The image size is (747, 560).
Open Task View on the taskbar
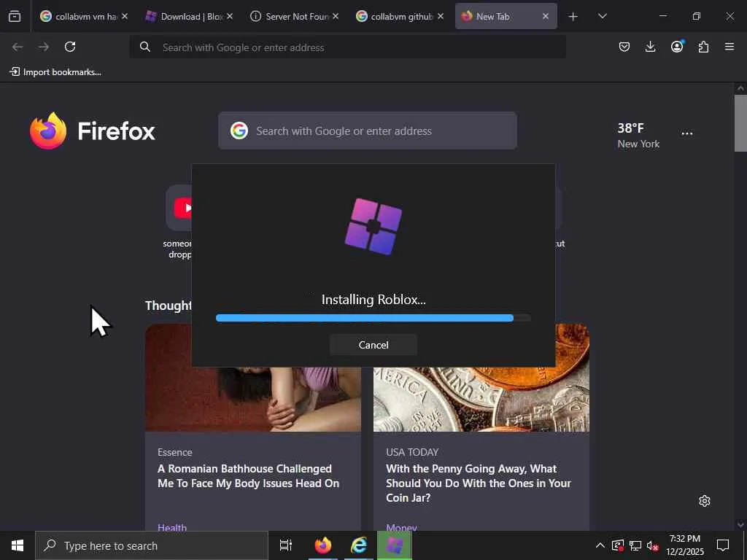[x=286, y=545]
